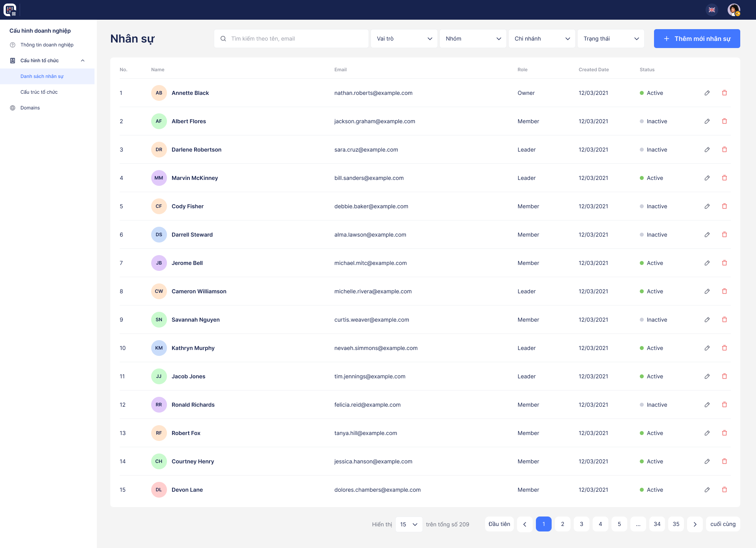
Task: Open the Chi nhánh filter dropdown
Action: [x=542, y=39]
